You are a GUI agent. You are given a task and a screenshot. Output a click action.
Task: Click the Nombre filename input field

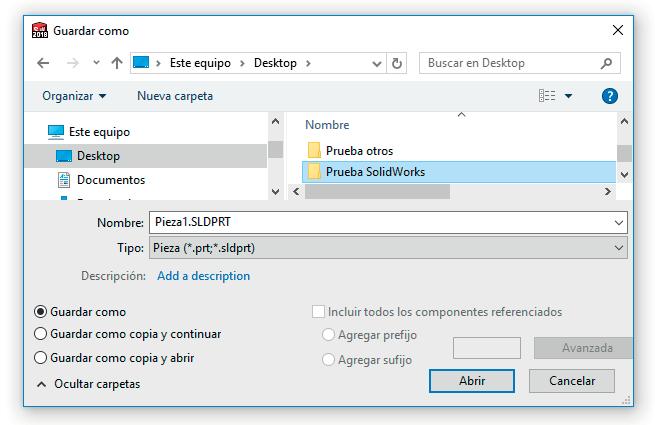388,222
